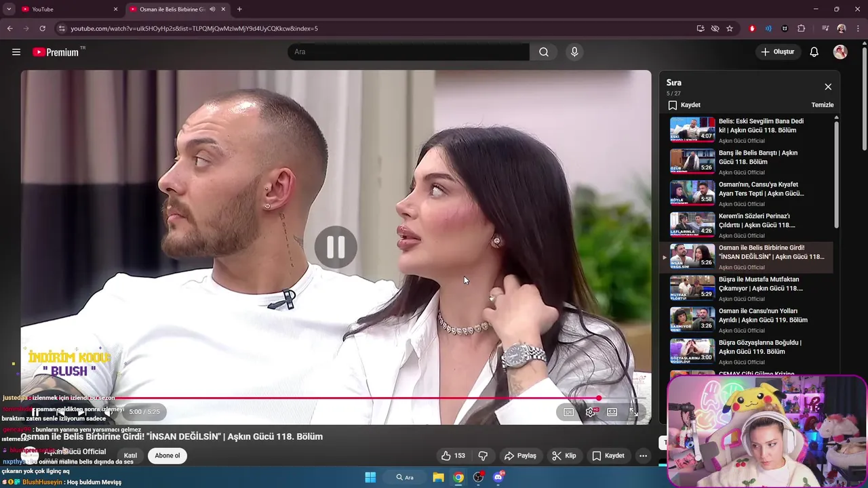
Task: Open the taskbar Ara search box
Action: click(x=405, y=477)
